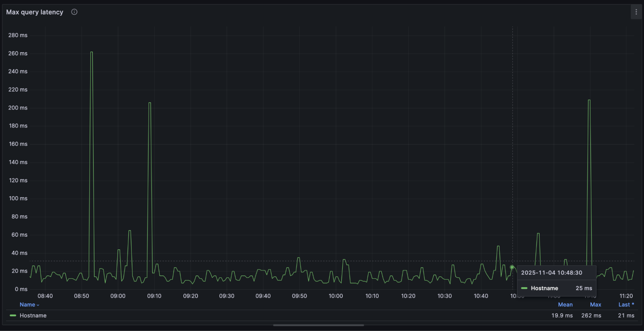Screen dimensions: 644x331
Task: Open the panel kebab menu
Action: pos(637,12)
